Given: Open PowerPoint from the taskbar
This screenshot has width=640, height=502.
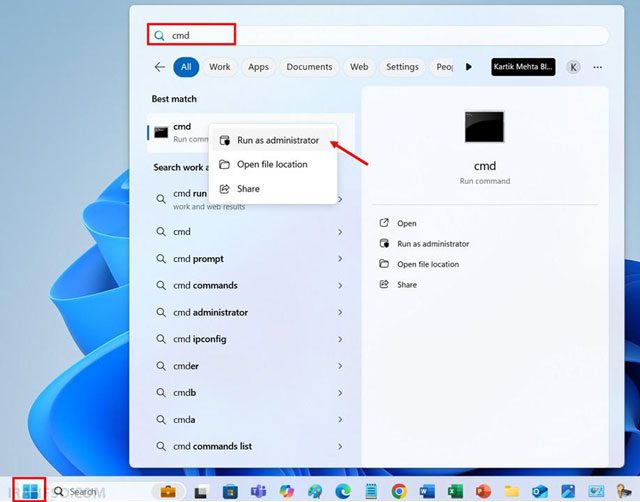Looking at the screenshot, I should tap(484, 492).
